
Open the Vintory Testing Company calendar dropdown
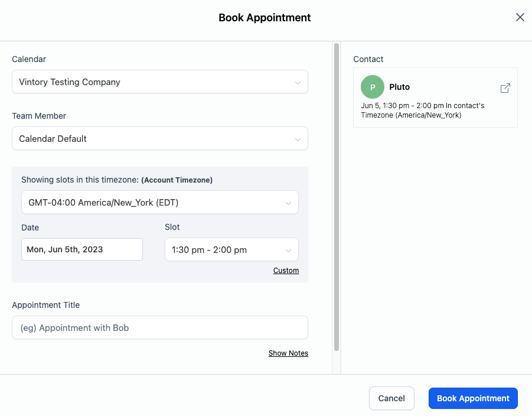pyautogui.click(x=154, y=82)
